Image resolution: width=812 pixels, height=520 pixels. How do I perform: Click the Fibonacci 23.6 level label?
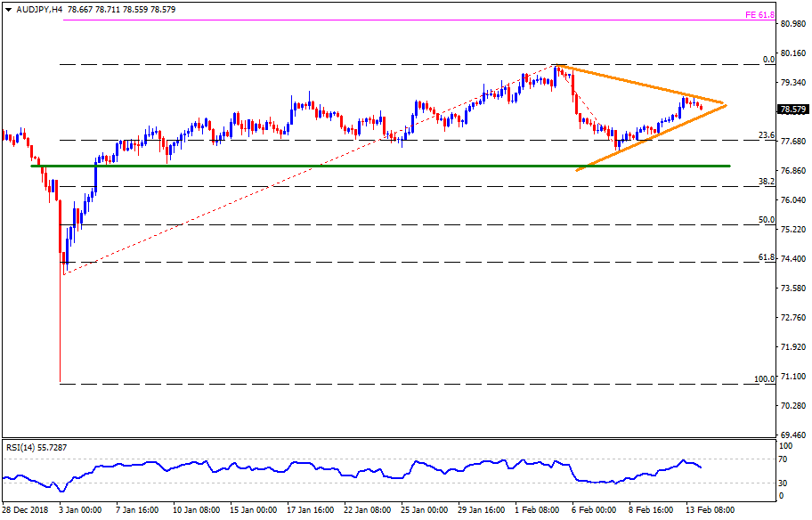point(763,135)
